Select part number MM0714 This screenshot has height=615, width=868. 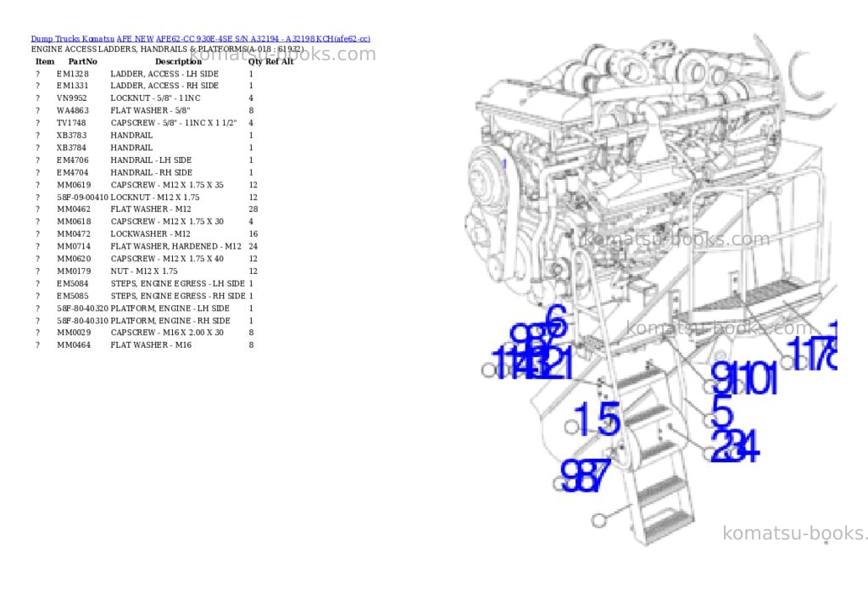pos(74,247)
